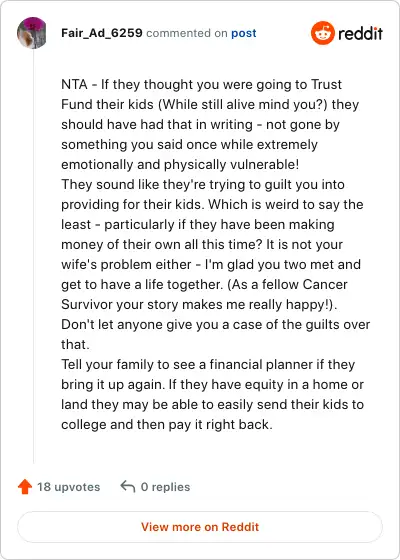Click the orange upvote arrow icon
Viewport: 400px width, 560px height.
25,487
